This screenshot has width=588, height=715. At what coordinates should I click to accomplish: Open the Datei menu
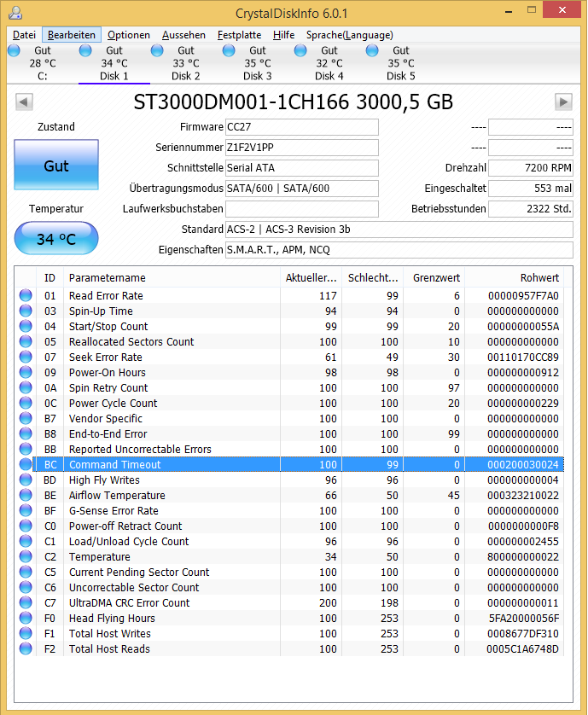pos(24,35)
